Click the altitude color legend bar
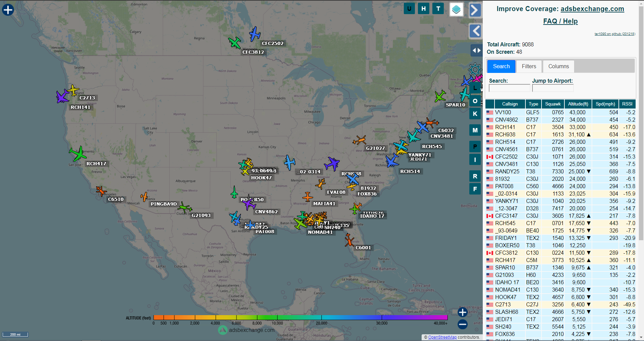The width and height of the screenshot is (644, 341). (x=300, y=317)
